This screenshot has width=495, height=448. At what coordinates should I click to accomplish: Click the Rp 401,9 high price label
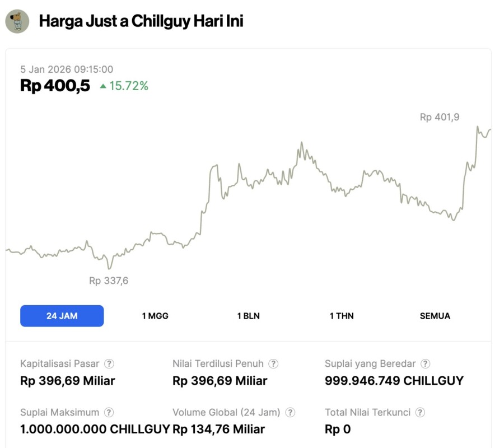click(x=440, y=118)
